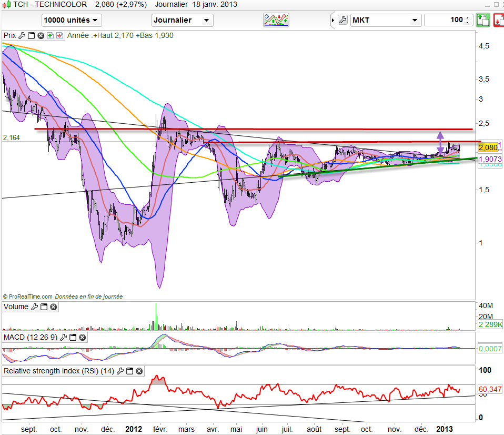This screenshot has width=504, height=435.
Task: Open the Journalier timeframe dropdown
Action: [x=182, y=21]
